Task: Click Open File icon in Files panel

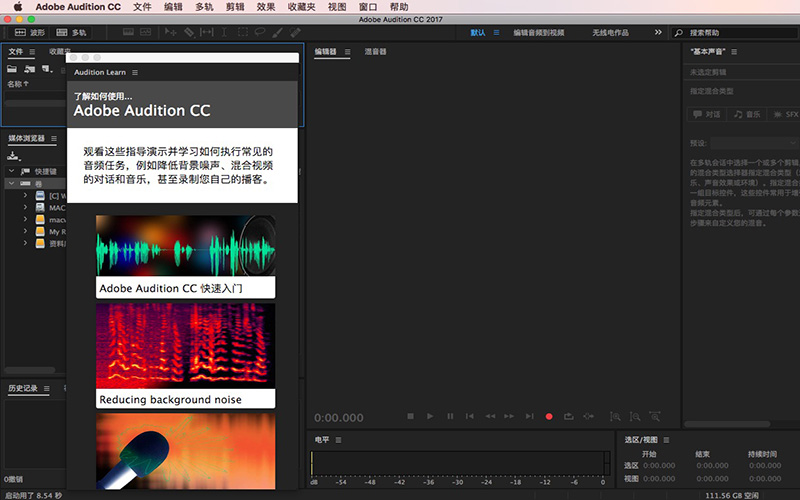Action: [x=12, y=69]
